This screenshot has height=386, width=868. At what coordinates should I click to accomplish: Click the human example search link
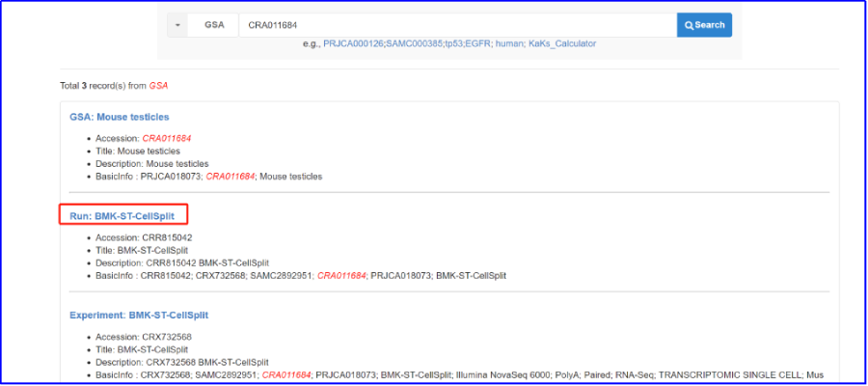click(x=509, y=43)
